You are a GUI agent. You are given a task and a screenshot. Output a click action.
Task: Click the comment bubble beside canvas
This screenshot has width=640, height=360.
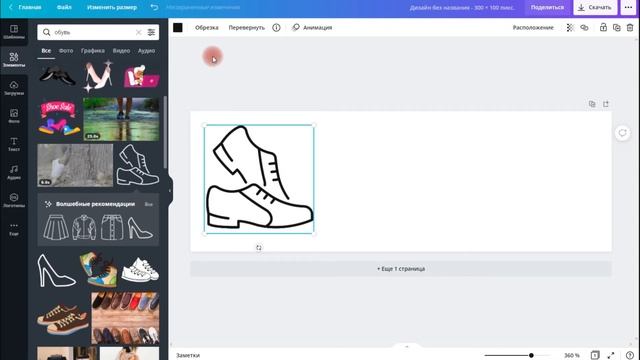point(622,133)
